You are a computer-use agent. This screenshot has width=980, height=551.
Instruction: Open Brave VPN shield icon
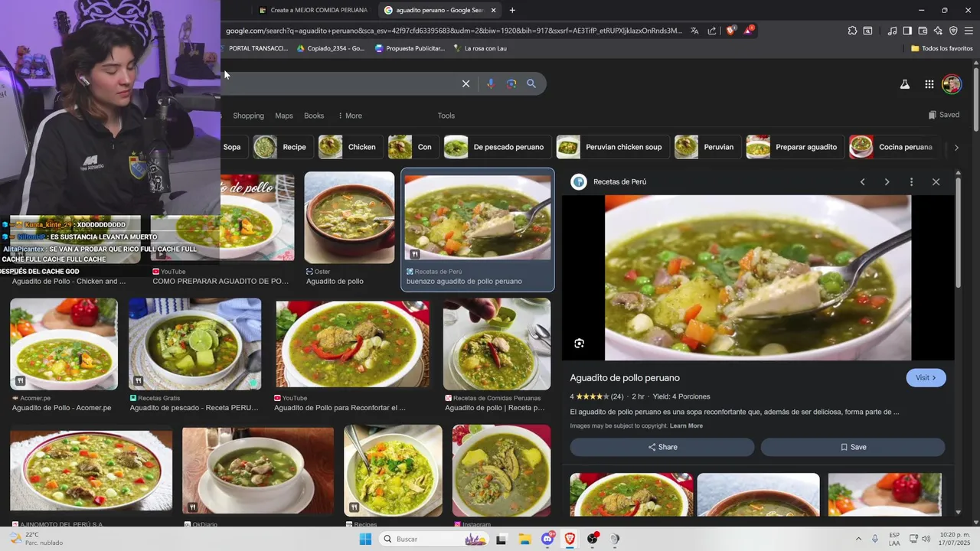[953, 31]
